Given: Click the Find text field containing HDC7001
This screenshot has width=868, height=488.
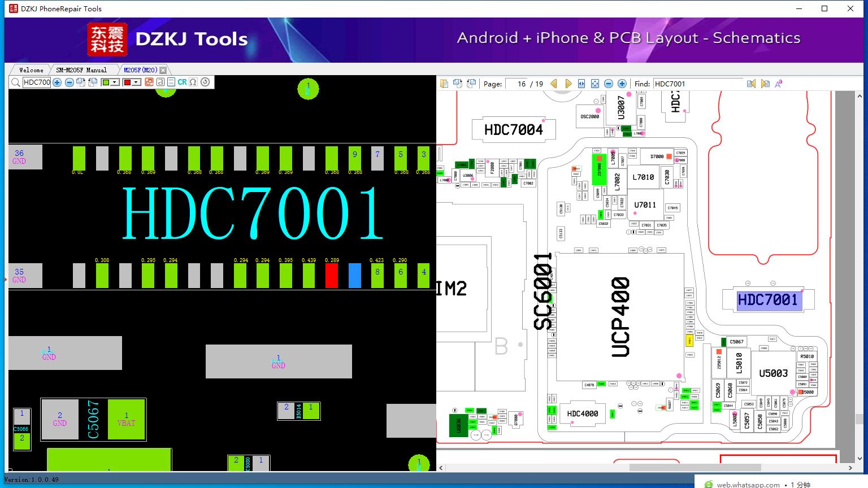Looking at the screenshot, I should click(698, 84).
